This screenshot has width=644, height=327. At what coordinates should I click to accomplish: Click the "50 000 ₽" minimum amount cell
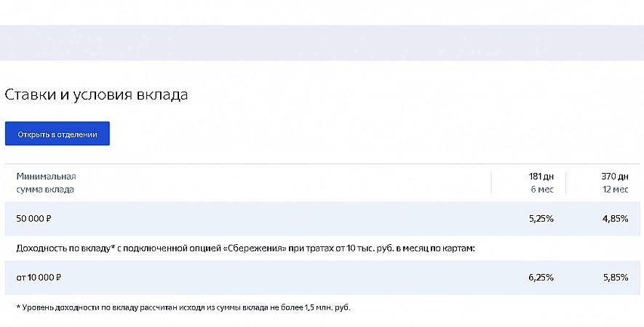pyautogui.click(x=33, y=219)
